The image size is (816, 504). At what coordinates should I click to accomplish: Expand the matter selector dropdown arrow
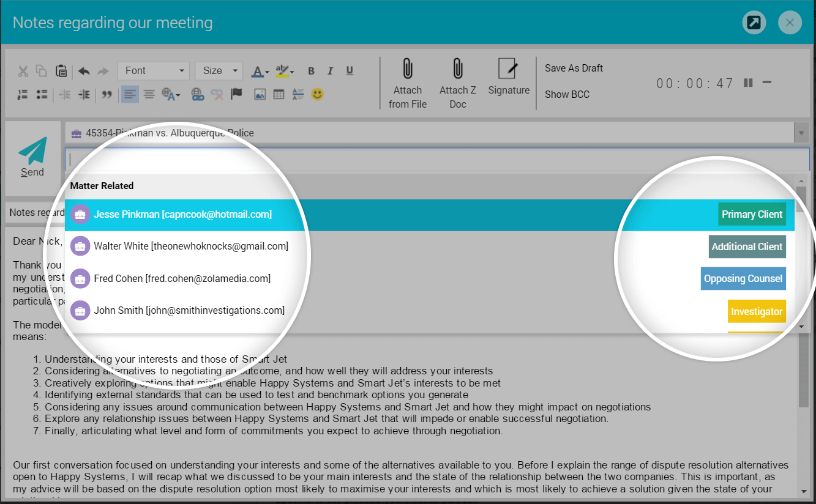[x=800, y=133]
